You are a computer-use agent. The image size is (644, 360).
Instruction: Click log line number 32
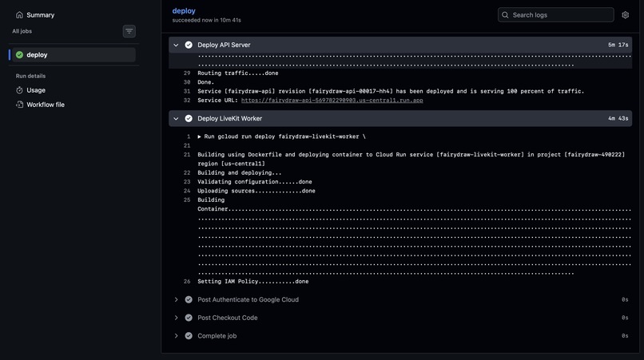(187, 100)
